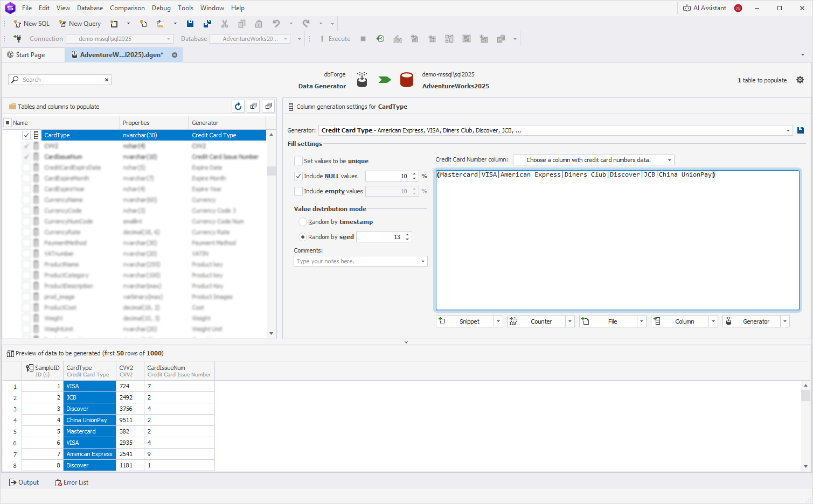Refresh the tables and columns list

click(238, 107)
